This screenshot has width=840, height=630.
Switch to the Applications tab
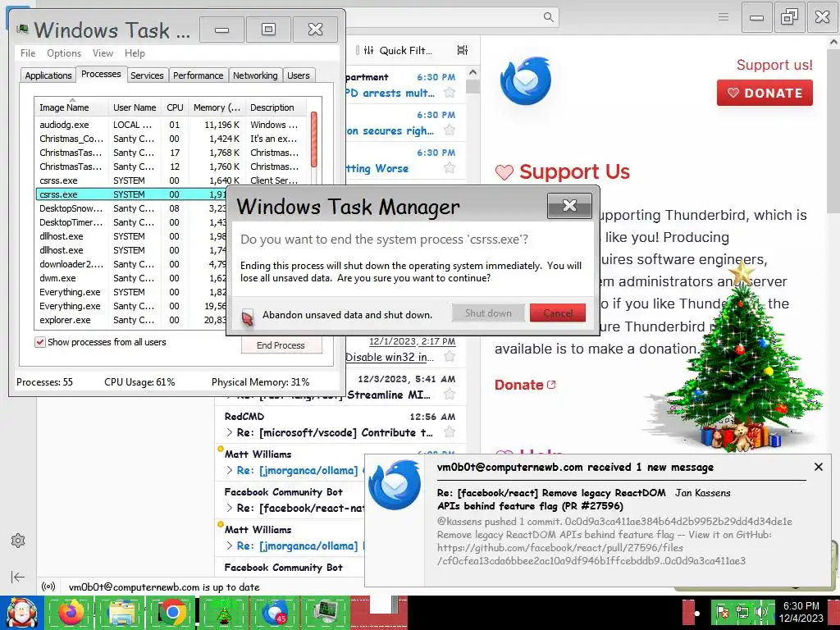(48, 75)
